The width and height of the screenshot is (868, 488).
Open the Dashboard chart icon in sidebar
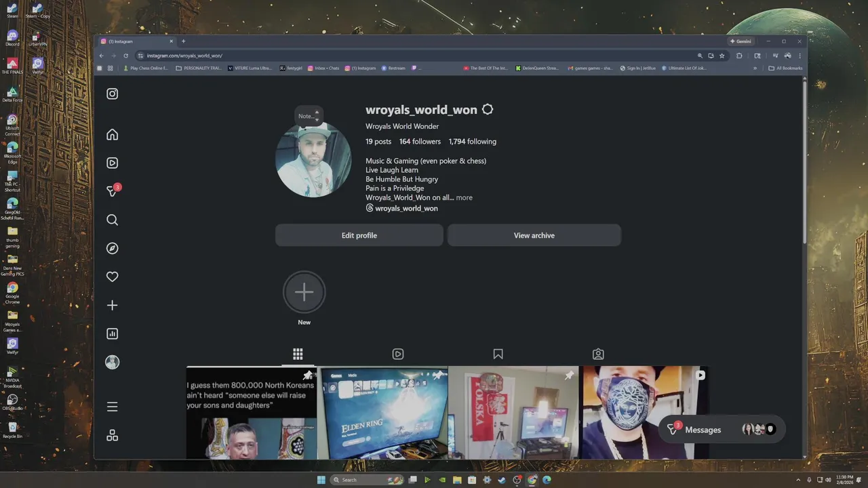[x=113, y=333]
